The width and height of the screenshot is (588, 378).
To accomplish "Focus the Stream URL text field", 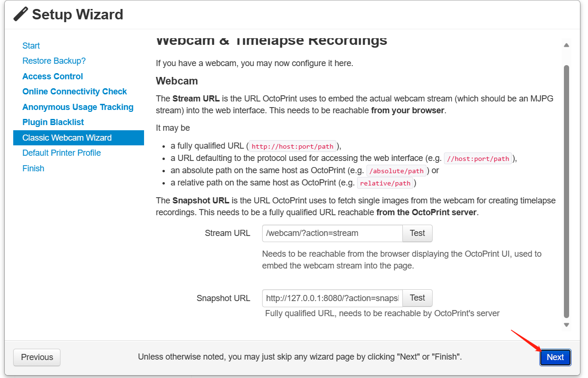I will coord(332,233).
